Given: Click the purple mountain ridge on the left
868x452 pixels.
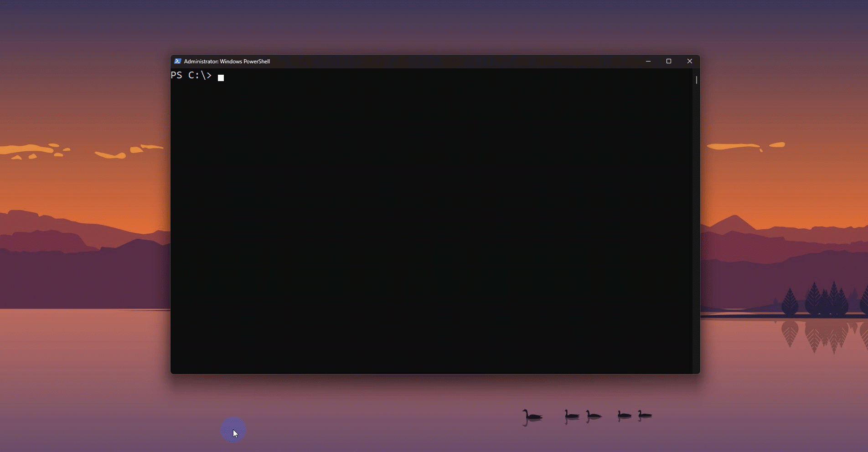Looking at the screenshot, I should point(68,241).
